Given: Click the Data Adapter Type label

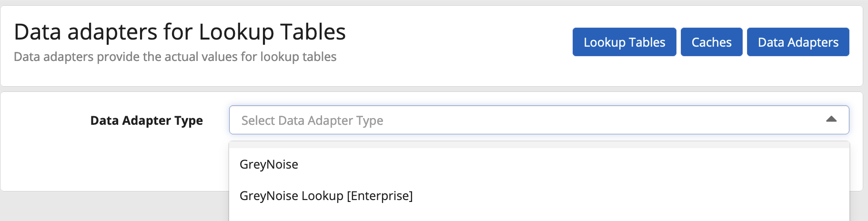Looking at the screenshot, I should 146,121.
